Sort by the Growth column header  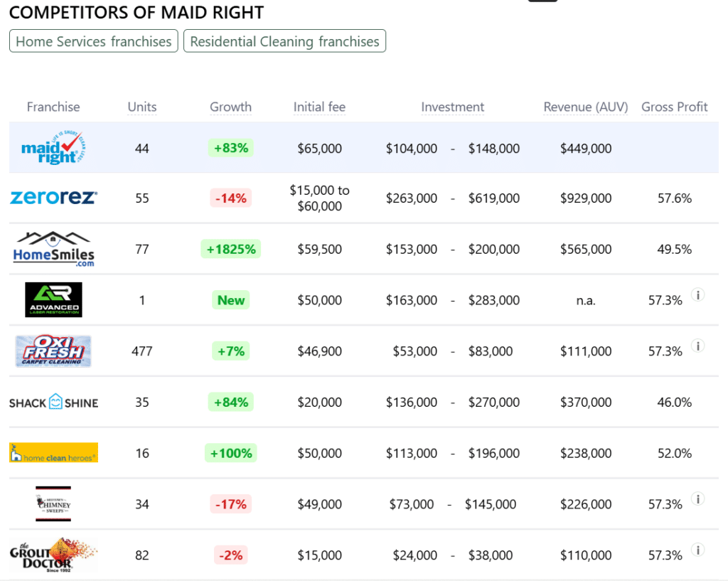pos(231,107)
